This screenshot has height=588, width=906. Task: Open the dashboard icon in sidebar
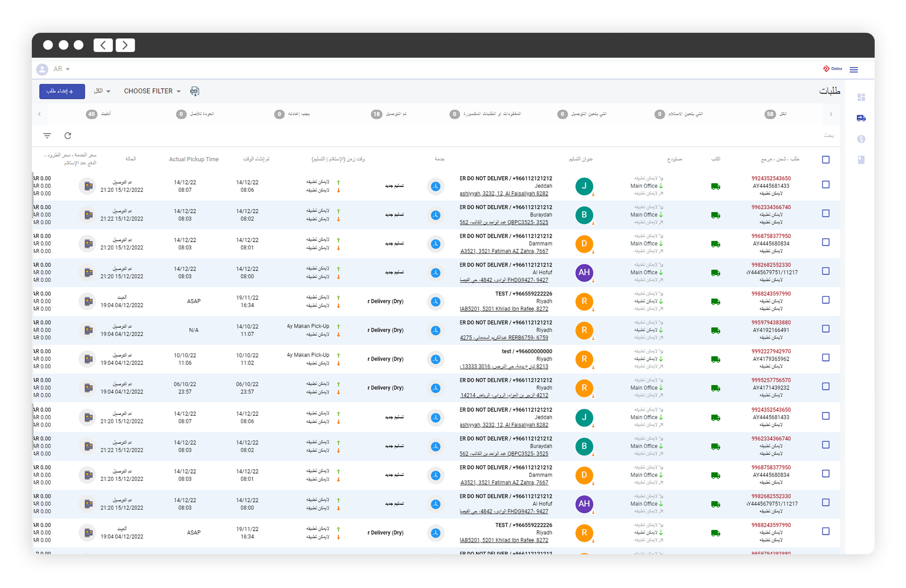[861, 97]
